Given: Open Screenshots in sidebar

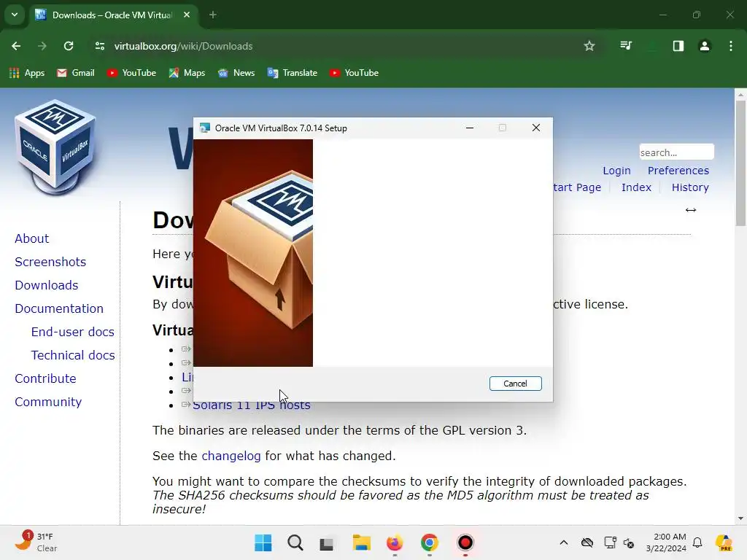Looking at the screenshot, I should [50, 262].
